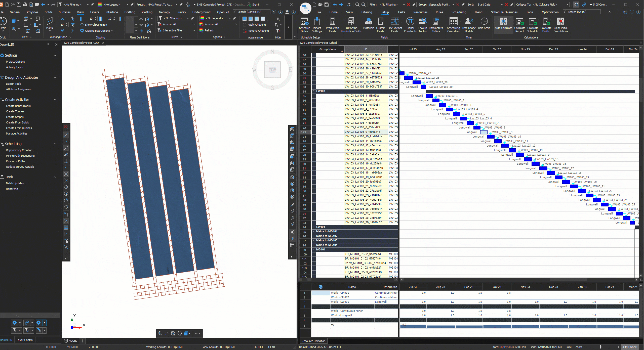644x350 pixels.
Task: Select the task bar for LW103_LW103_9
Action: 484,132
